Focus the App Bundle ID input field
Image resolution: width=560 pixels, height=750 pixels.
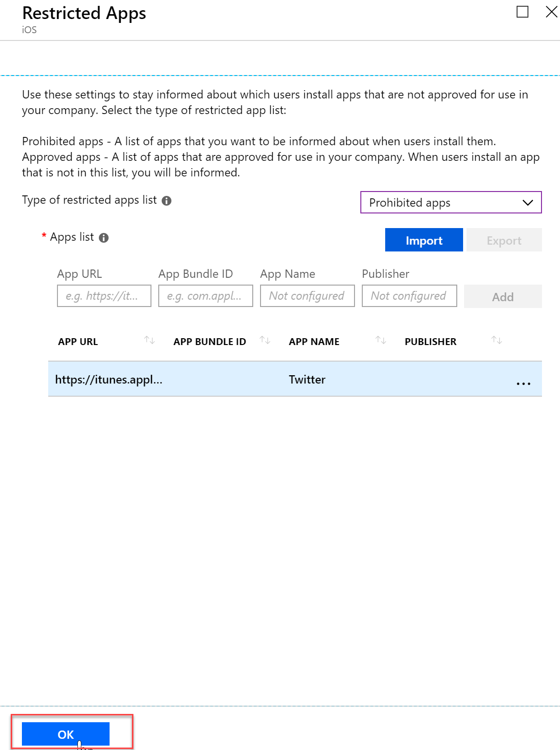(205, 296)
